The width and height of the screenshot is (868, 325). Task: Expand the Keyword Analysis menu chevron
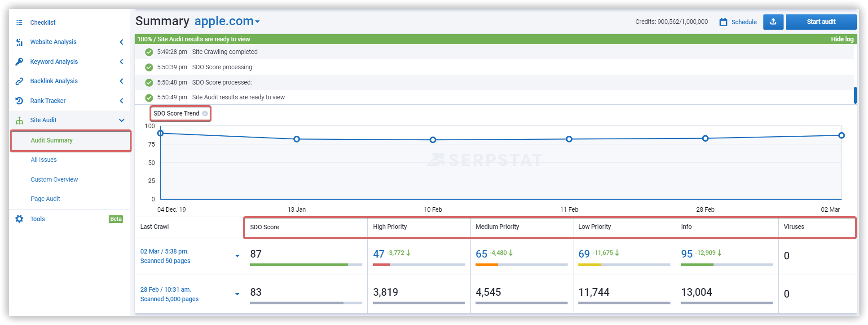[x=121, y=62]
